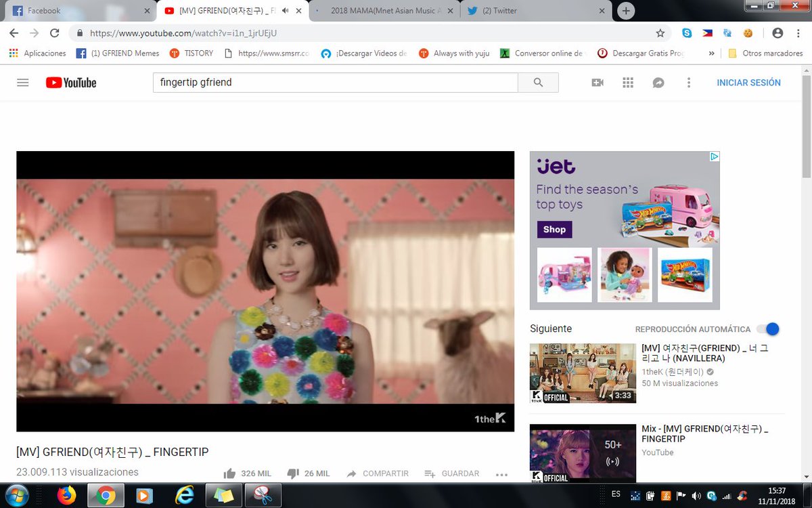
Task: Click the Shop button in the Jet ad
Action: [x=554, y=230]
